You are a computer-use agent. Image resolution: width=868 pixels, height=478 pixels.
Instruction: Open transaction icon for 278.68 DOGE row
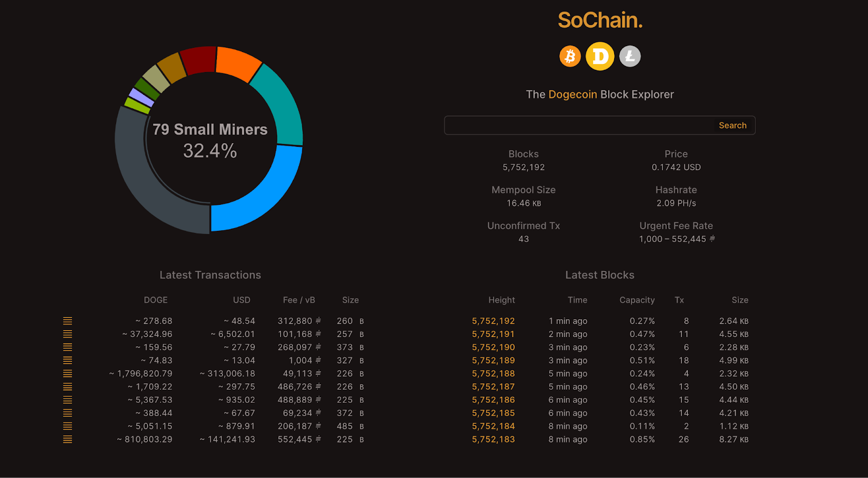pos(67,321)
